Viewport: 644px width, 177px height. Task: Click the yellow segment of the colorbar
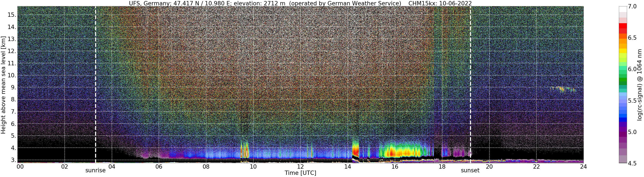[623, 51]
